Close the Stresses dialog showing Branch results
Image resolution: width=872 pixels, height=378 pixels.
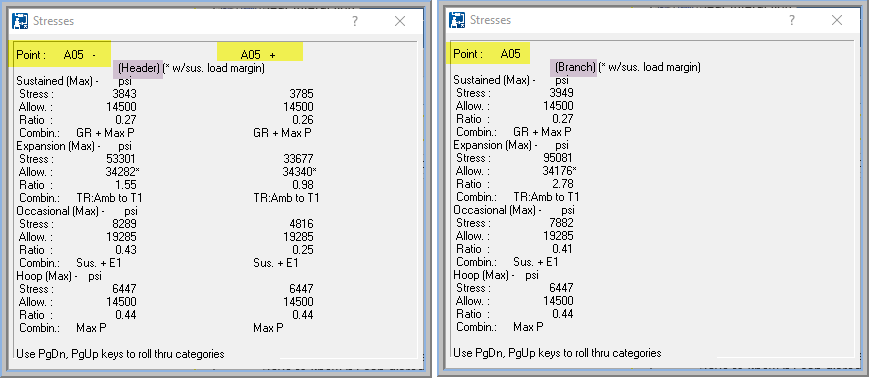click(x=837, y=20)
